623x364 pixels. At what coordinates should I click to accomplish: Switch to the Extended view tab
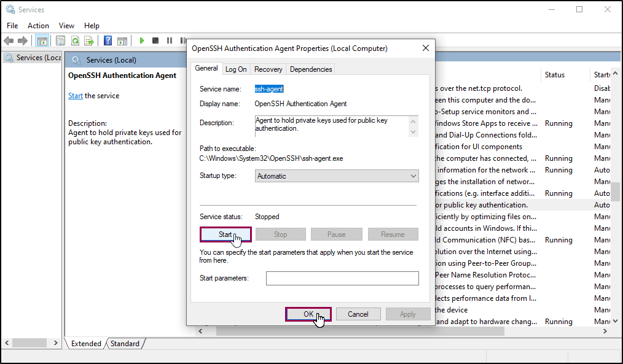tap(86, 343)
